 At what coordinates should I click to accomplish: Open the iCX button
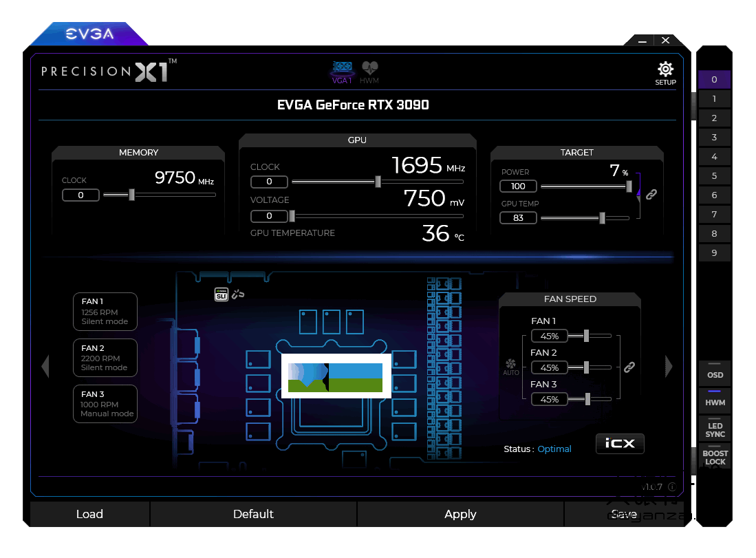(x=620, y=443)
